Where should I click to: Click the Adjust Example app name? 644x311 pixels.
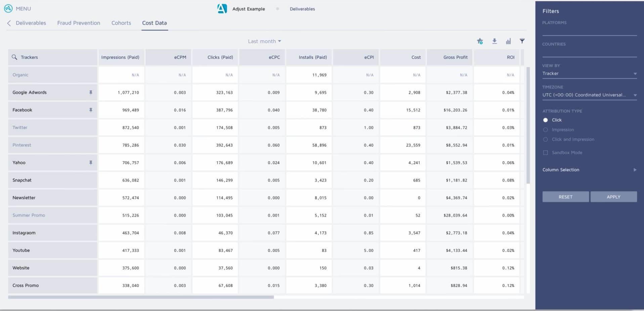tap(249, 9)
